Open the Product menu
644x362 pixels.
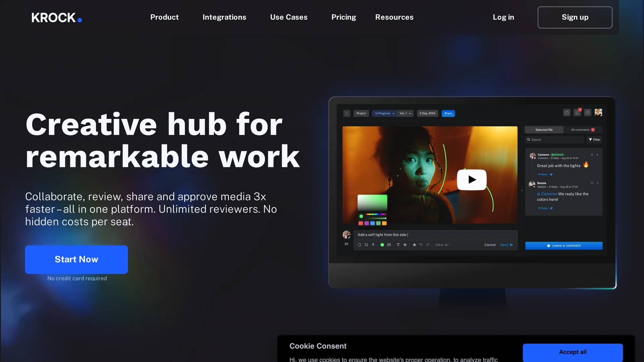coord(164,17)
